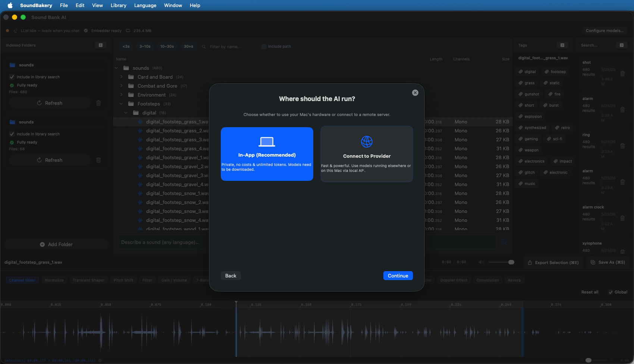Filter by 10–30s duration

(x=167, y=46)
